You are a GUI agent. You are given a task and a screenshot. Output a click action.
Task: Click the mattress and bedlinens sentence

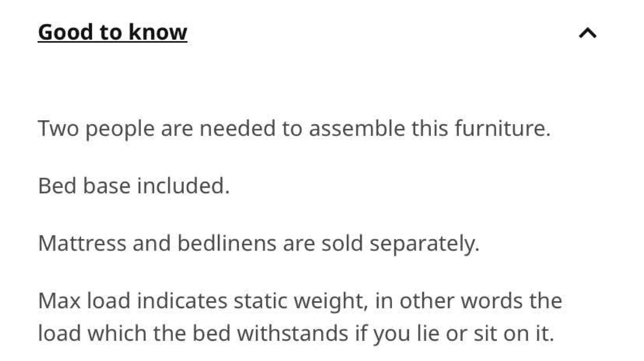pos(258,243)
